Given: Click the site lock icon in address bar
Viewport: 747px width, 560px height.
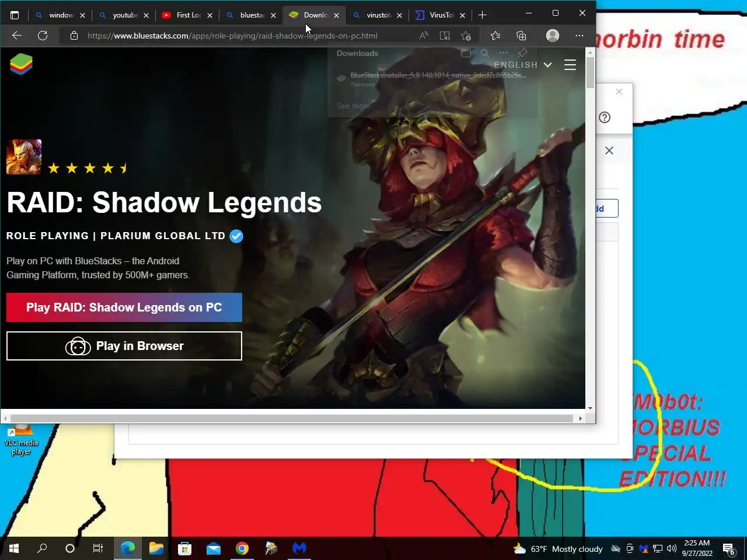Looking at the screenshot, I should tap(74, 36).
